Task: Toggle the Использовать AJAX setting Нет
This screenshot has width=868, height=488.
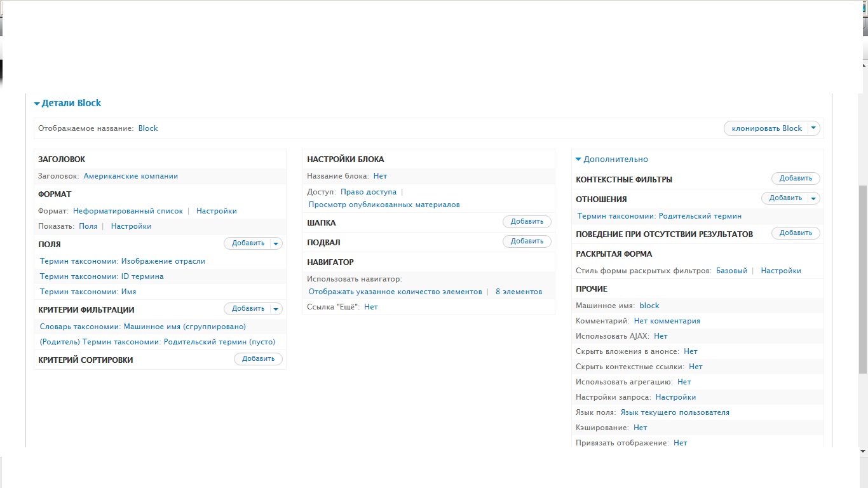Action: (x=660, y=336)
